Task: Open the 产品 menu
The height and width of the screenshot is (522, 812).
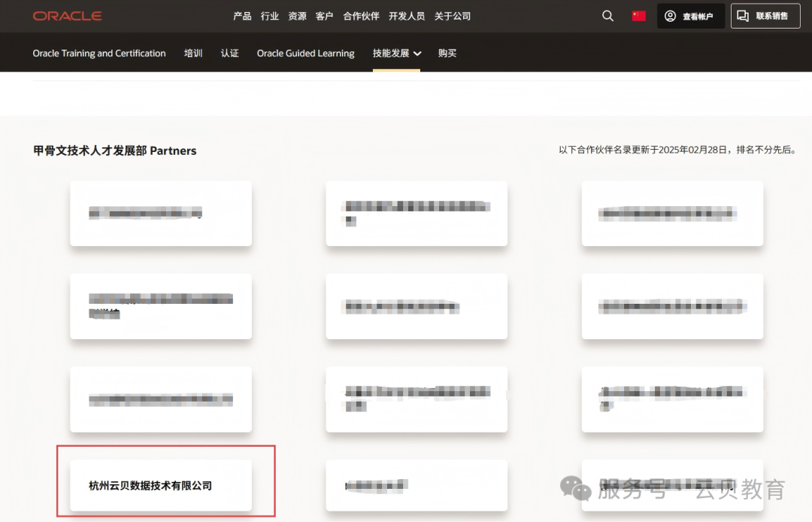Action: pos(242,16)
